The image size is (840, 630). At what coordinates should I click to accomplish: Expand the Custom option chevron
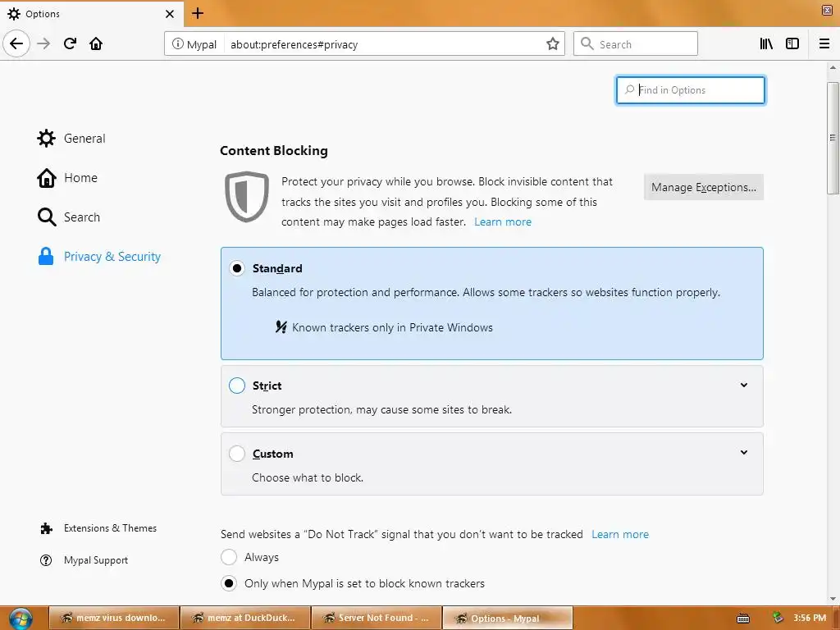[x=743, y=453]
